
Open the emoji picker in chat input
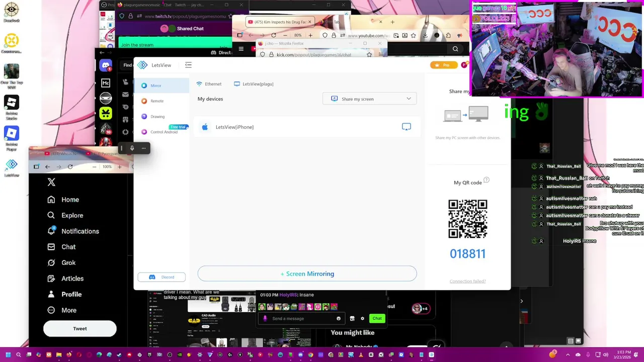coord(338,318)
